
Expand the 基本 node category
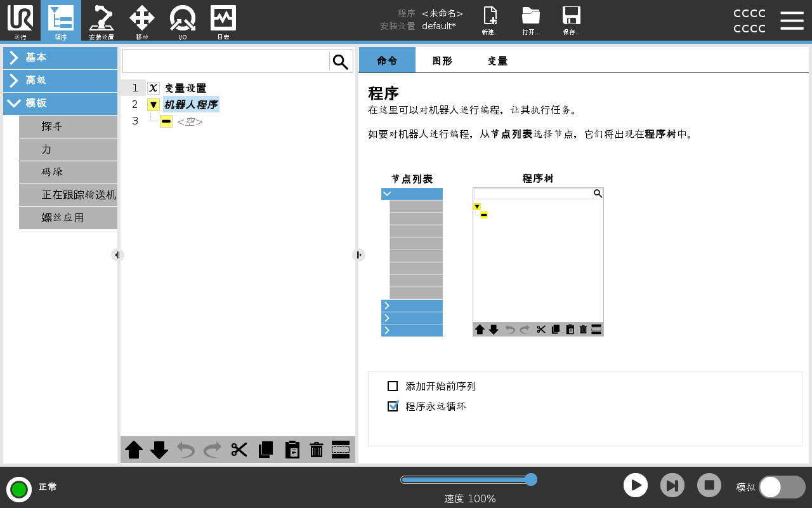point(60,58)
